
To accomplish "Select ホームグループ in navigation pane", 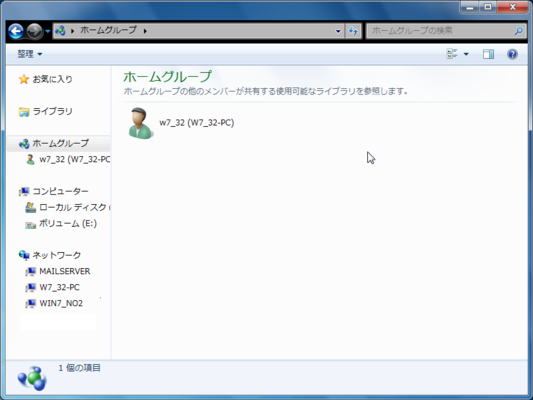I will (x=61, y=143).
